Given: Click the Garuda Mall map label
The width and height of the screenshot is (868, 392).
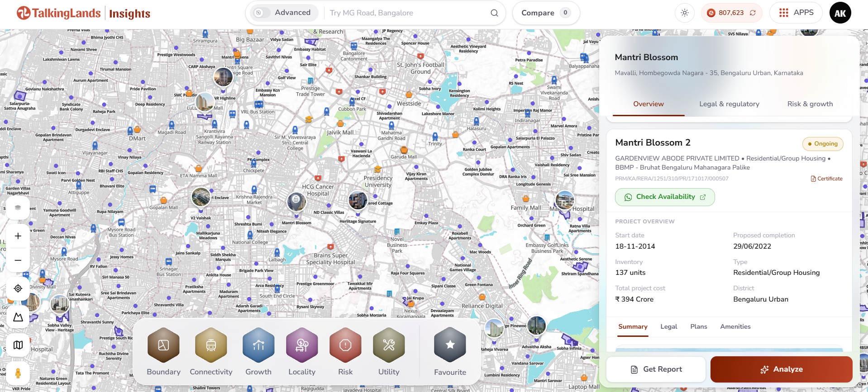Looking at the screenshot, I should click(x=404, y=157).
